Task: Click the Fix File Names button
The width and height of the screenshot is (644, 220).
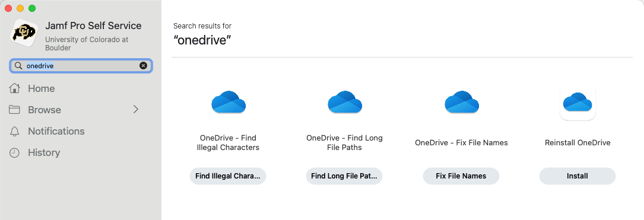Action: [x=461, y=176]
